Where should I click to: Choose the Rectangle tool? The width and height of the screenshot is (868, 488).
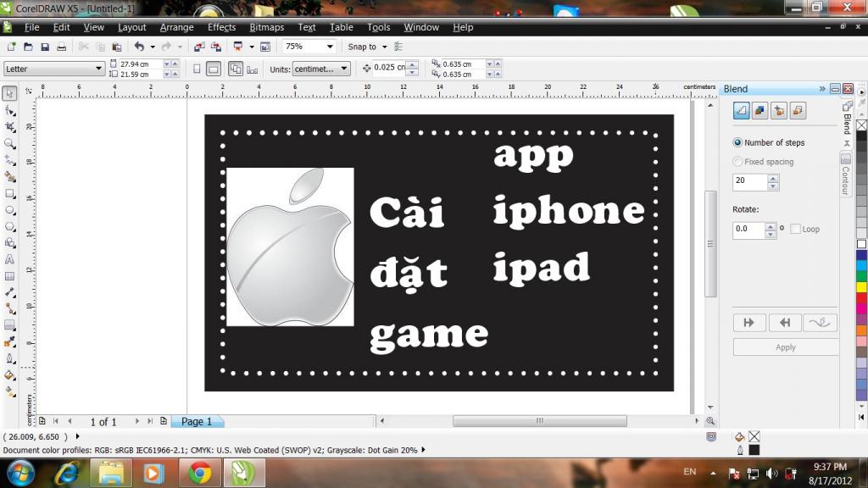pos(9,193)
